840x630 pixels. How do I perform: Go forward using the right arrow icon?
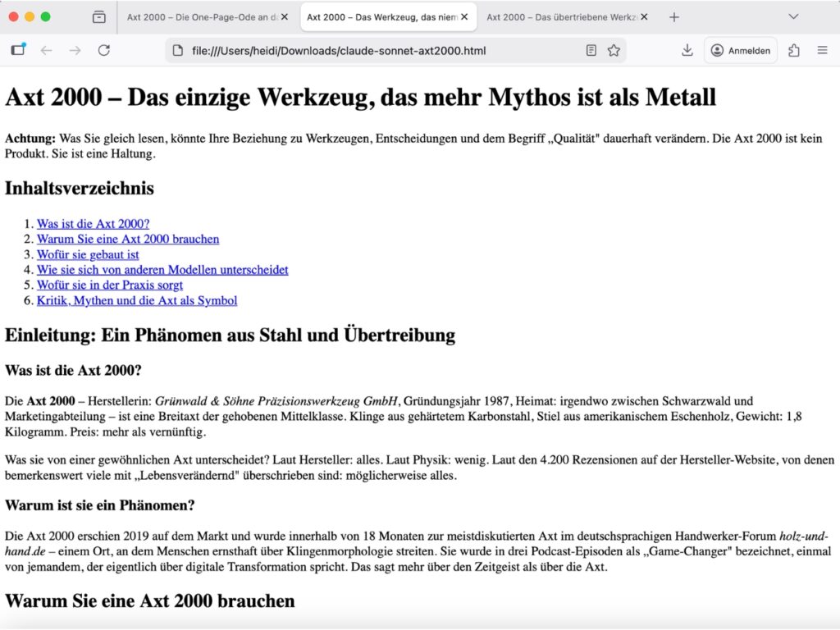click(75, 50)
